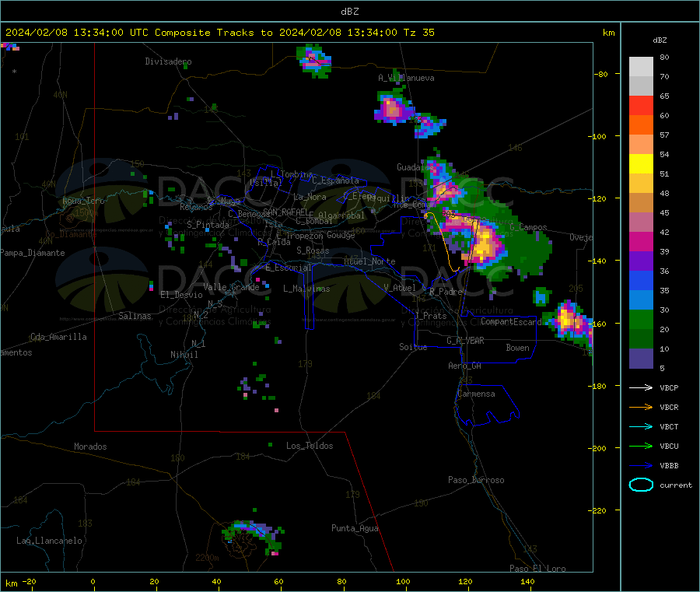Pick the orange 57–60 dBZ swatch

641,125
